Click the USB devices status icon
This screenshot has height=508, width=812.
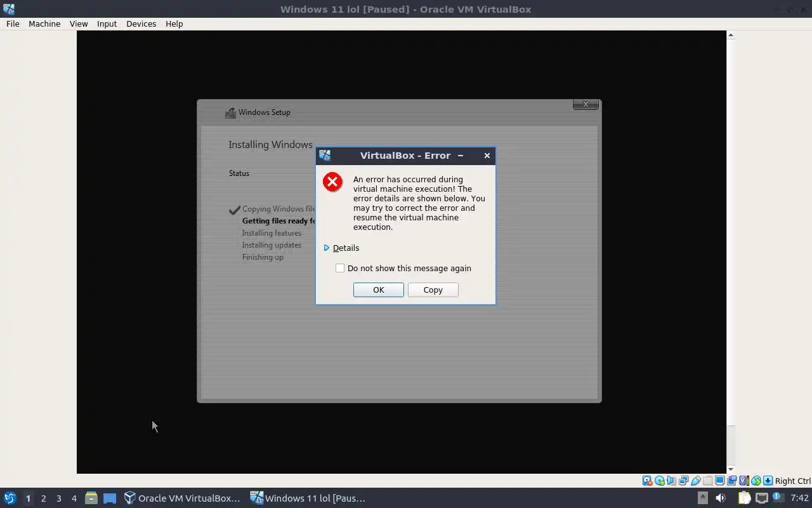point(696,481)
